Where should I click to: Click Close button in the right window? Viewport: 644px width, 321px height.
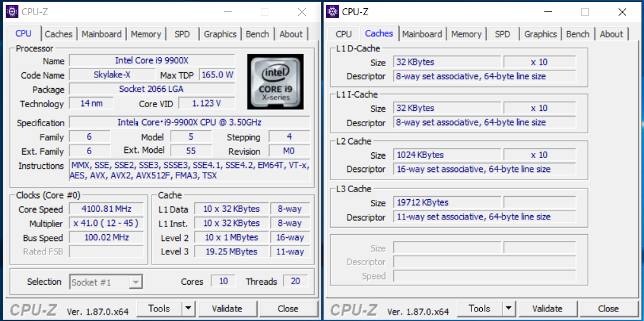pos(608,308)
